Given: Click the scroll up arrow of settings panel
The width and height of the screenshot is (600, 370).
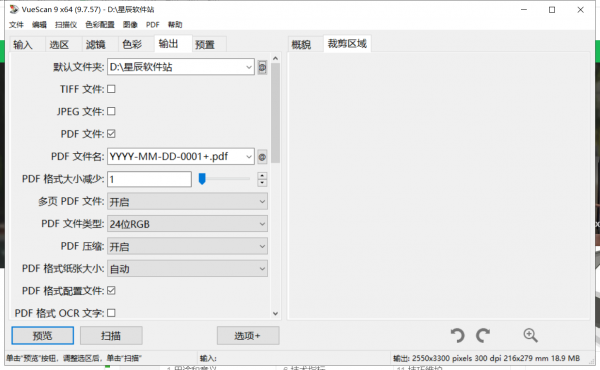Looking at the screenshot, I should point(276,58).
